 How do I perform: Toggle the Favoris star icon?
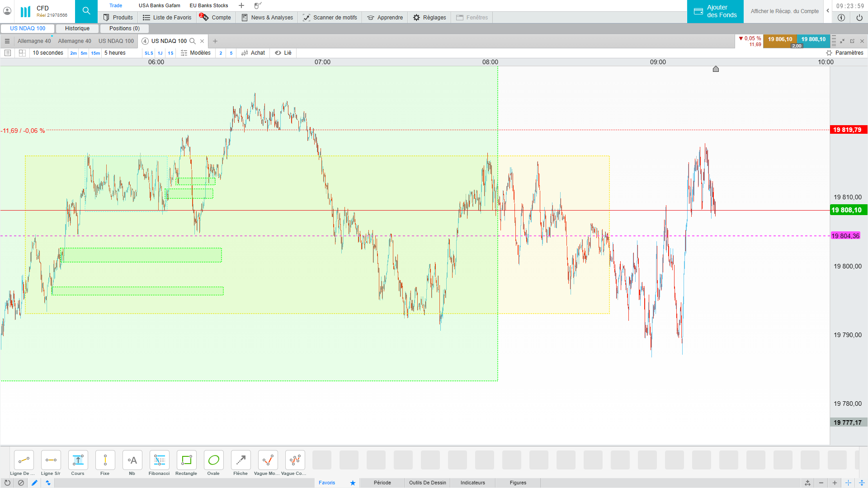[x=353, y=483]
